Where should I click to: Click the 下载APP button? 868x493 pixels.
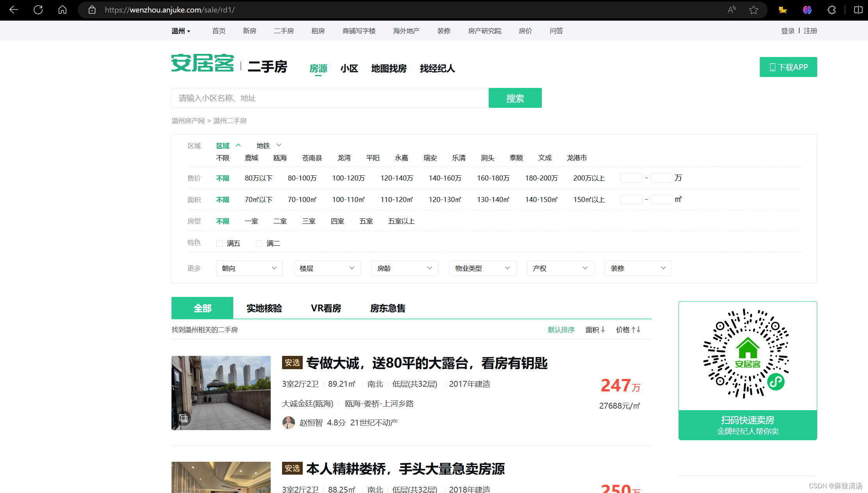tap(788, 67)
